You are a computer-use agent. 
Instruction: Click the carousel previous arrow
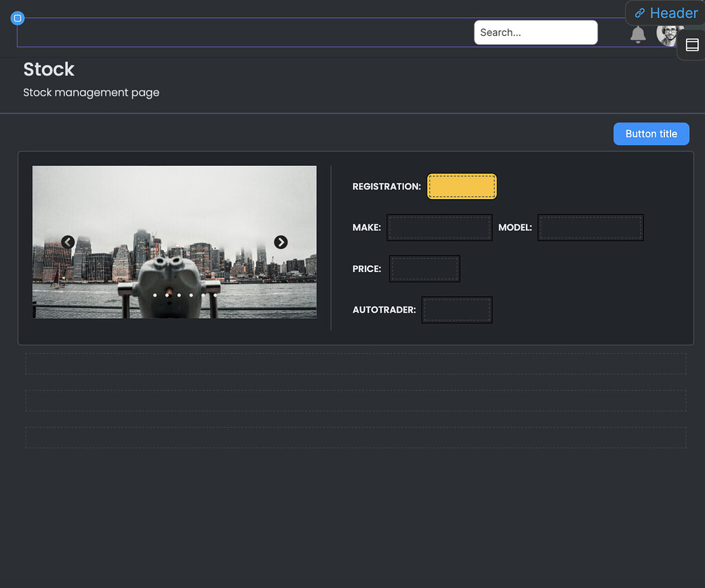(67, 242)
